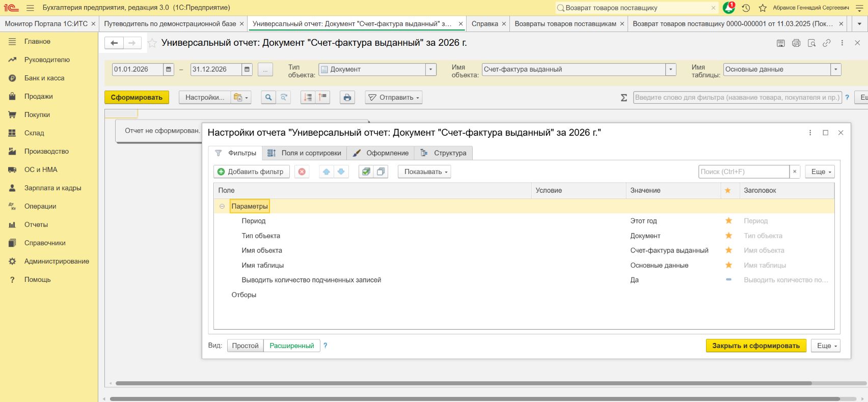Toggle star for Период parameter

click(x=729, y=221)
